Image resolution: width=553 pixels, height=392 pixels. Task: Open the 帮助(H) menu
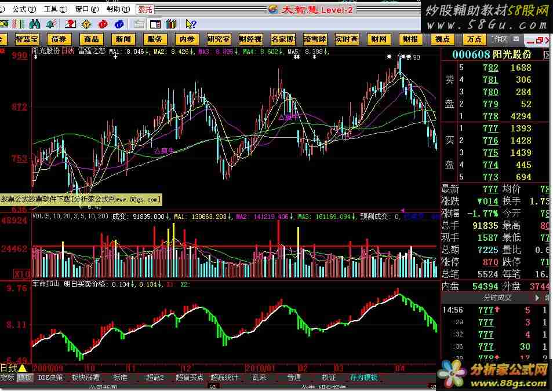pyautogui.click(x=118, y=9)
